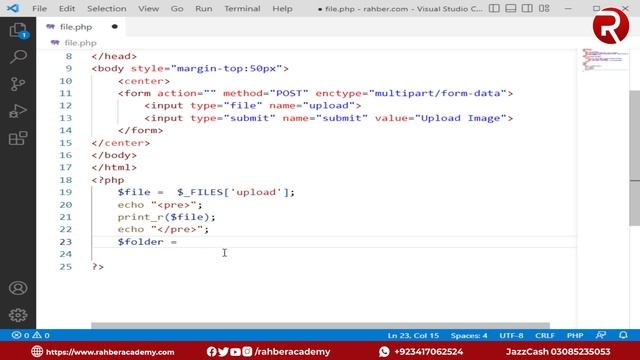Click Ln 23, Col 15 in status bar
The width and height of the screenshot is (640, 360).
[x=413, y=336]
